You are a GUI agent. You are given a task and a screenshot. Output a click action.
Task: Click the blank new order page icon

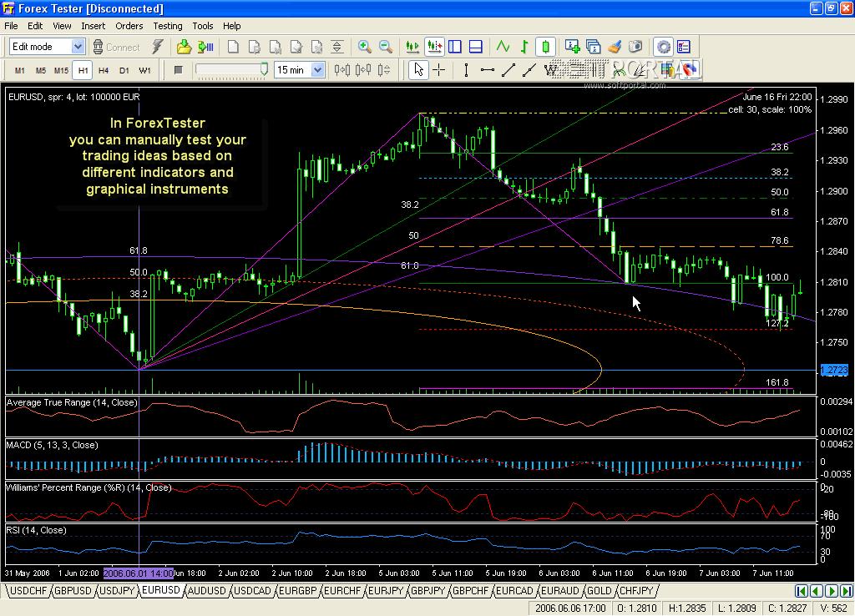(233, 47)
